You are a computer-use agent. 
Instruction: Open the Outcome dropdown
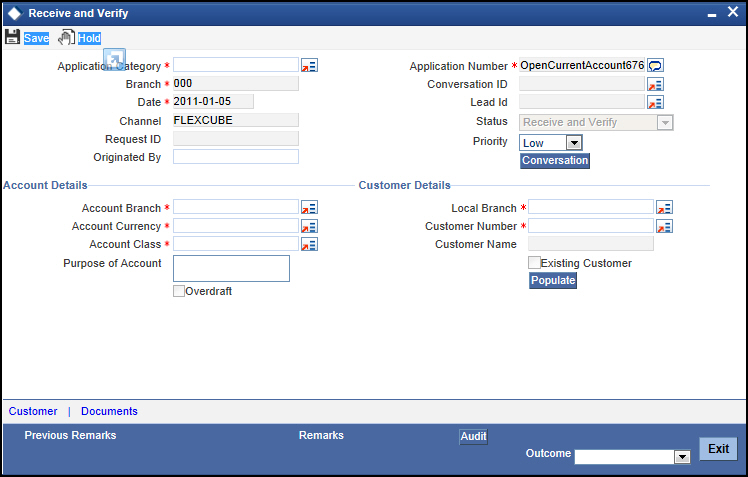click(682, 457)
